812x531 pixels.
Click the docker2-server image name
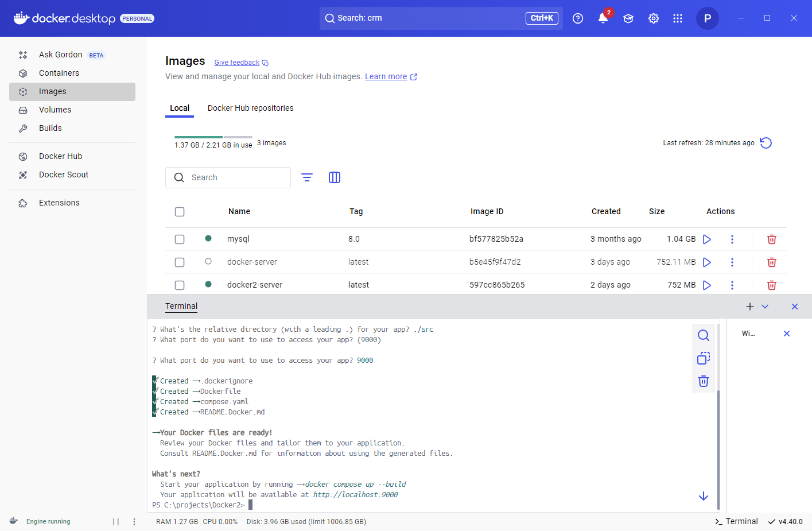point(255,285)
